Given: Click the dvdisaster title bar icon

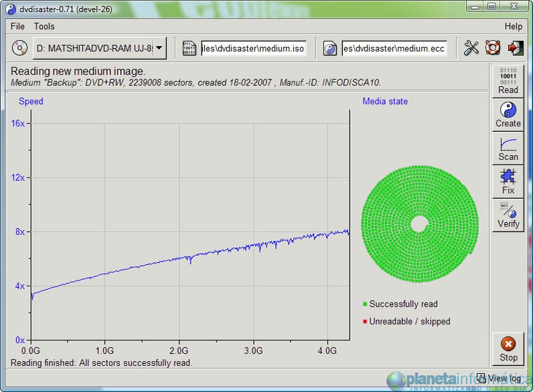Looking at the screenshot, I should (11, 9).
